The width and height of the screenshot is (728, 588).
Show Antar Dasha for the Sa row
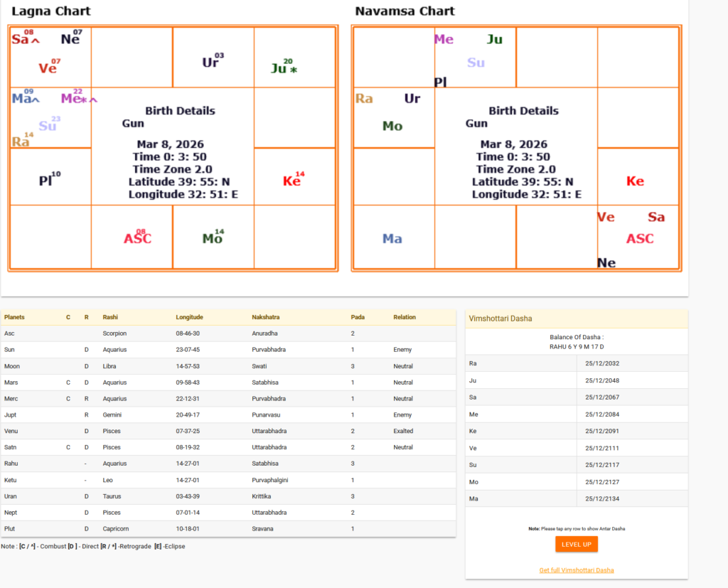[576, 397]
